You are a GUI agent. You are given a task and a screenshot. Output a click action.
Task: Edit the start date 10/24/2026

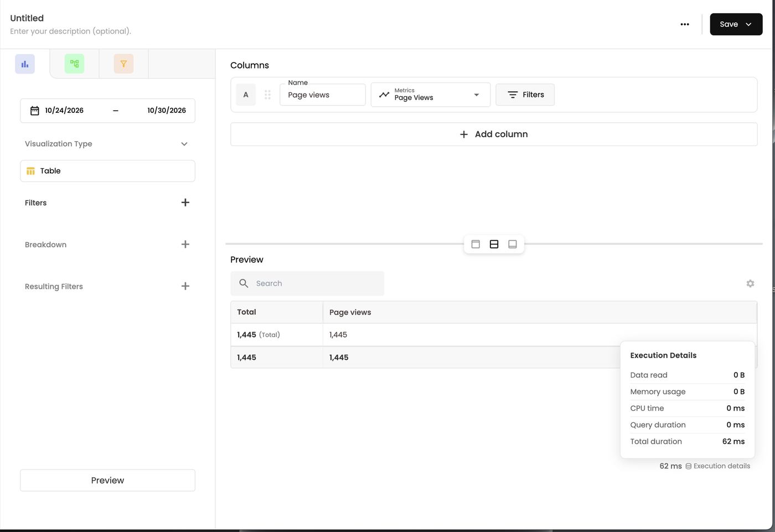pyautogui.click(x=64, y=111)
